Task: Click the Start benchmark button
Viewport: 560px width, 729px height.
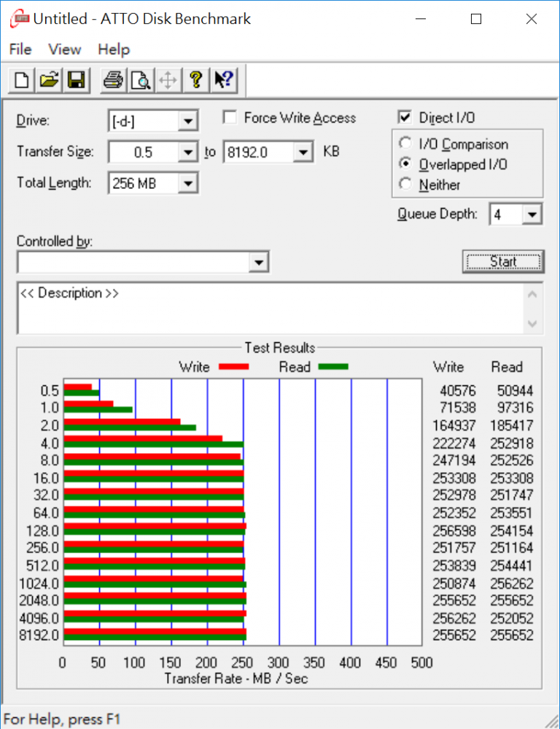Action: pyautogui.click(x=503, y=262)
